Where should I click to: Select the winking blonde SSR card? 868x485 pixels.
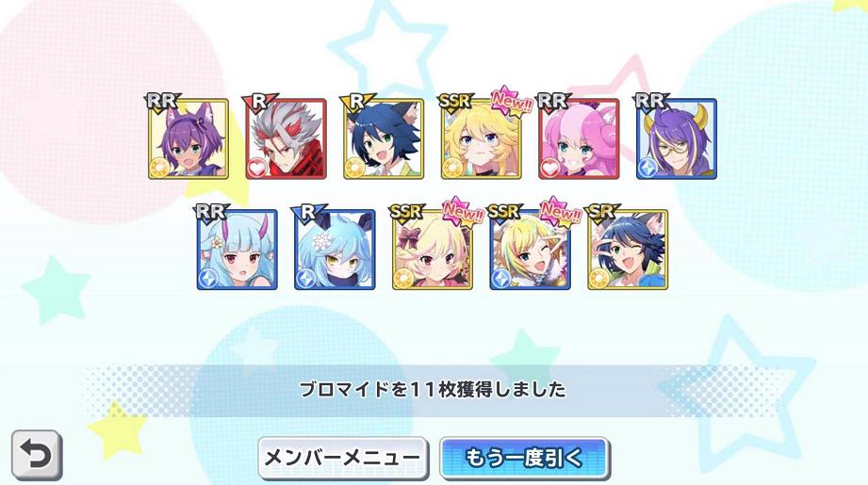pos(530,250)
